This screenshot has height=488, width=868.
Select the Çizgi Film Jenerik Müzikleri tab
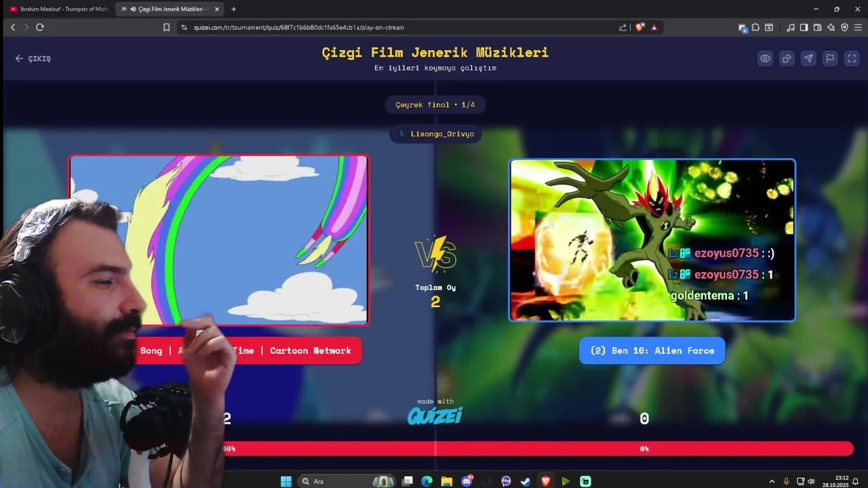(170, 9)
